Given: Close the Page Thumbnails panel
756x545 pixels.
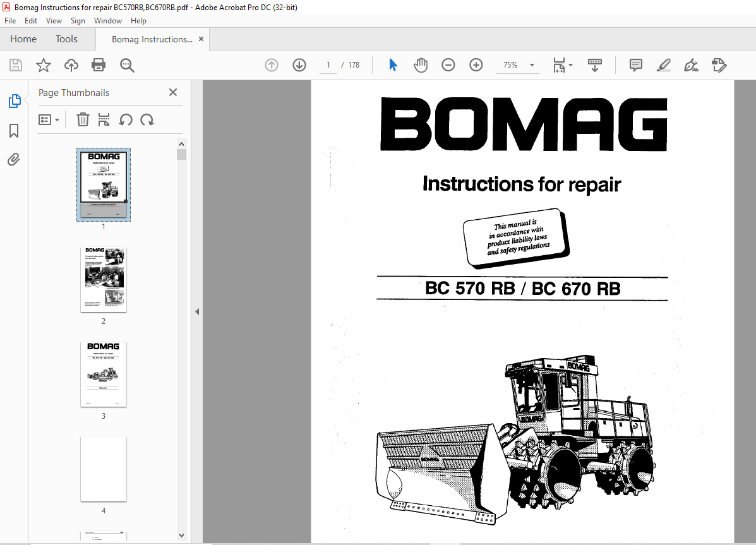Looking at the screenshot, I should 173,92.
